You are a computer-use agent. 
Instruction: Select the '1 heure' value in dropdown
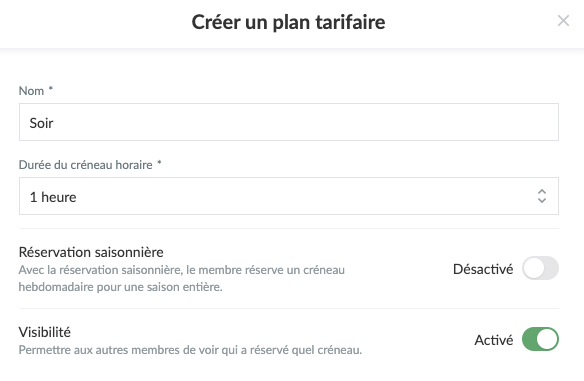point(53,197)
